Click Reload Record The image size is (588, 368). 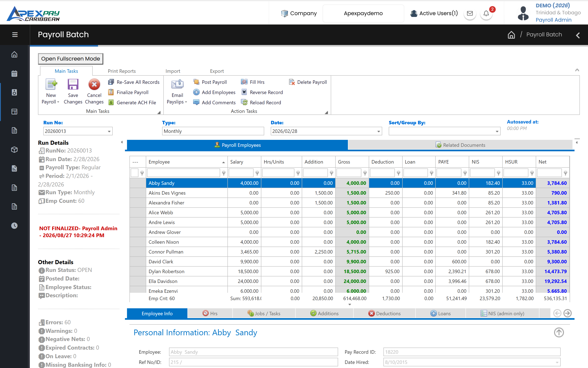(x=261, y=102)
